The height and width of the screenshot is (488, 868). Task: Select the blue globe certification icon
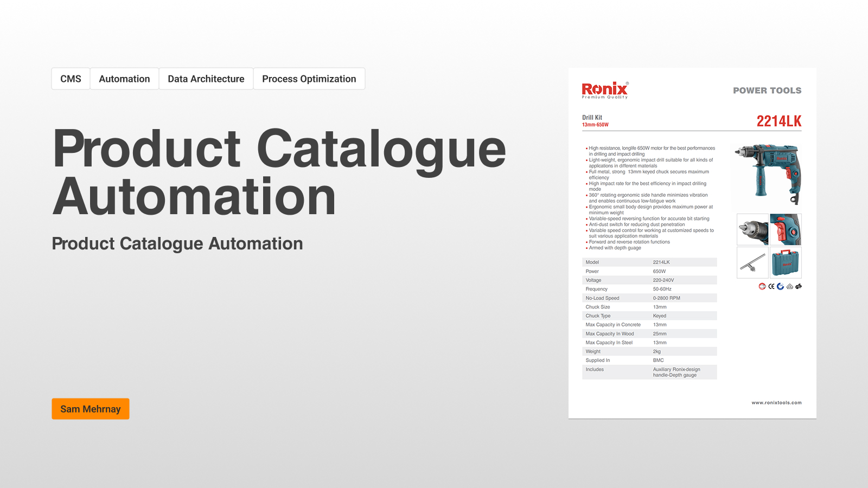pyautogui.click(x=780, y=286)
